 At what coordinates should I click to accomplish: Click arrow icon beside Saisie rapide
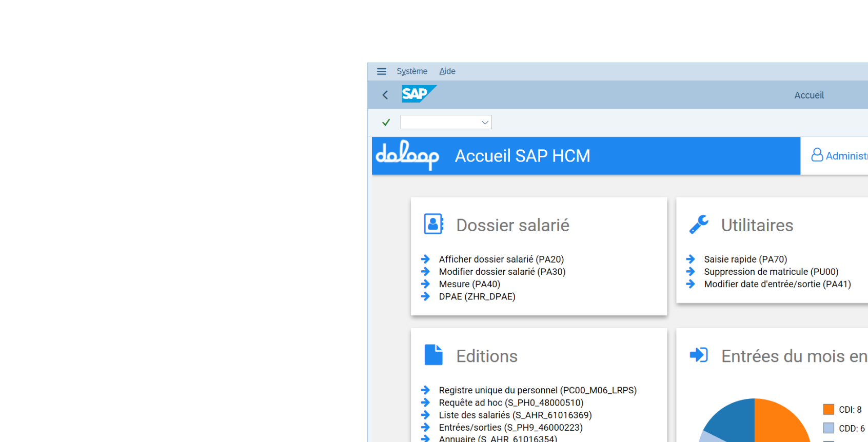(691, 259)
